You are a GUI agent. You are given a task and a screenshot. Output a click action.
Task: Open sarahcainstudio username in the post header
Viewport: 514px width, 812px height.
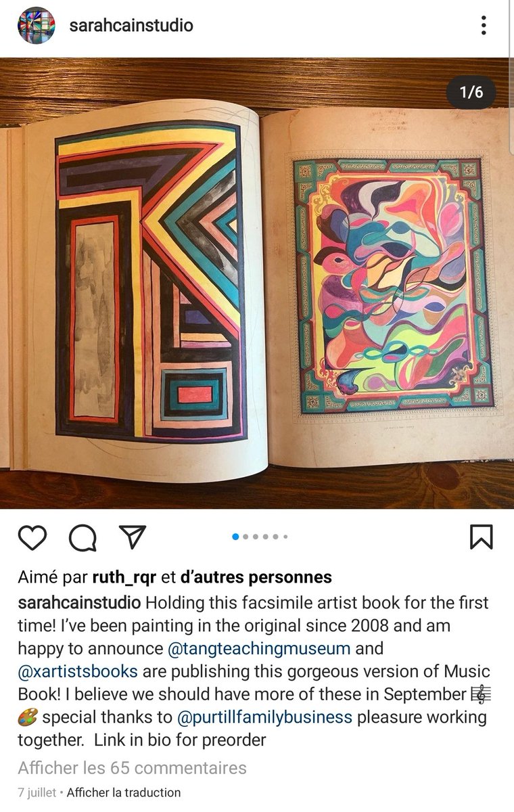click(131, 26)
